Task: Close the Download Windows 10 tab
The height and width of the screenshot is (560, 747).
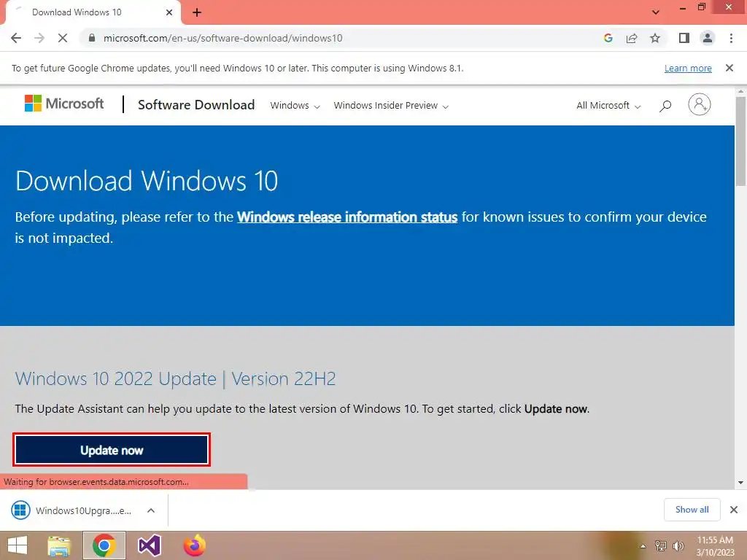Action: click(169, 12)
